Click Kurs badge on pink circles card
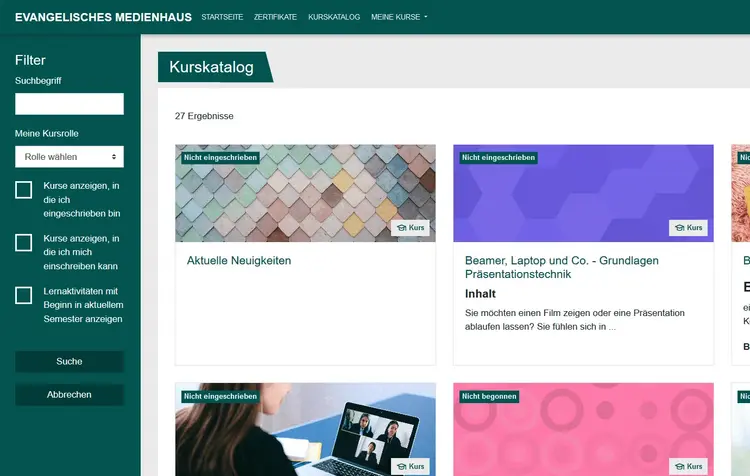 click(689, 466)
